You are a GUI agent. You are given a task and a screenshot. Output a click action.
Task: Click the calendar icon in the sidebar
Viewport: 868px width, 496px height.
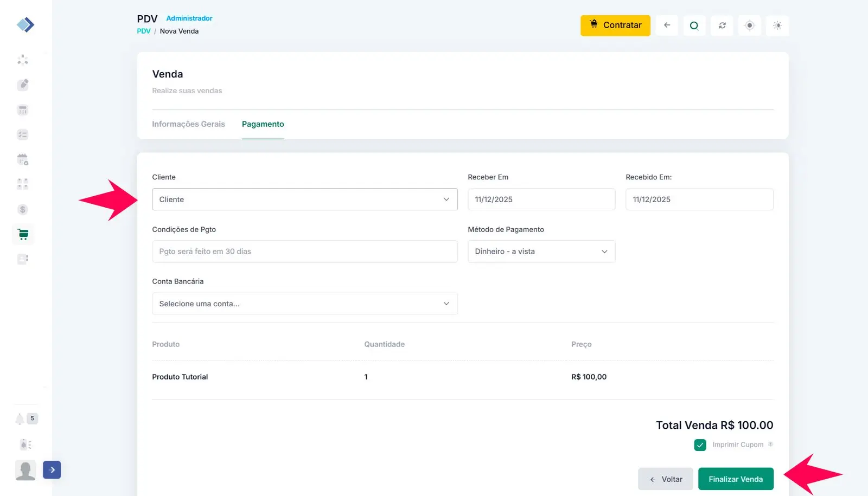23,159
